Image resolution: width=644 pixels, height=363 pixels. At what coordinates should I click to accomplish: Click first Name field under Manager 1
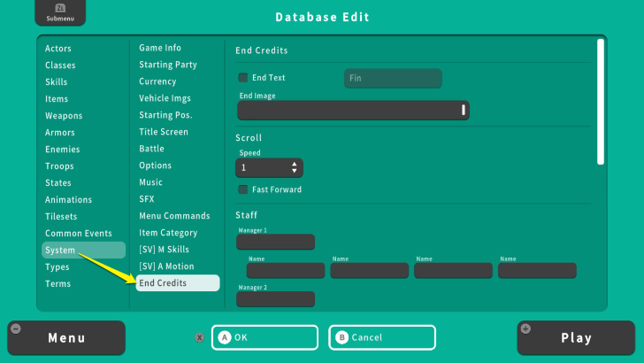(x=286, y=271)
